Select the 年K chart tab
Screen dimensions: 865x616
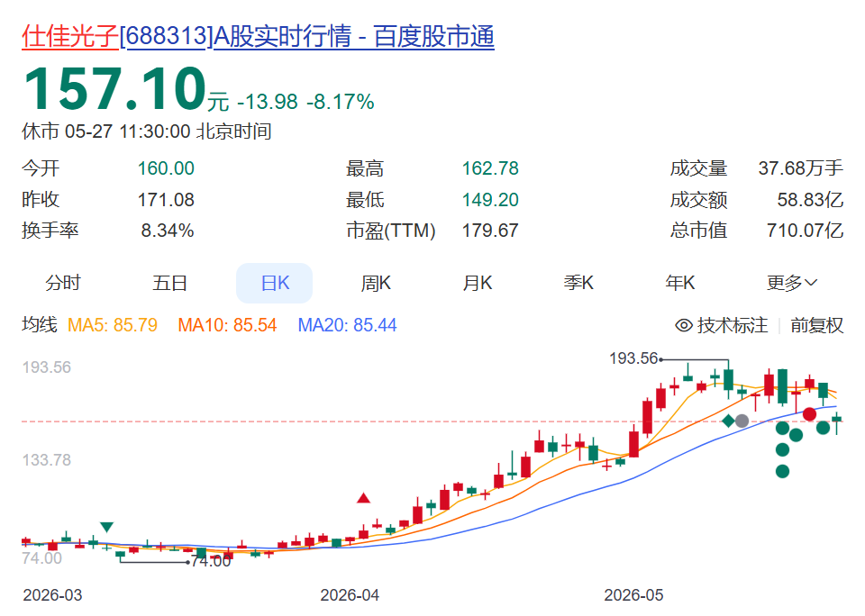[x=680, y=283]
